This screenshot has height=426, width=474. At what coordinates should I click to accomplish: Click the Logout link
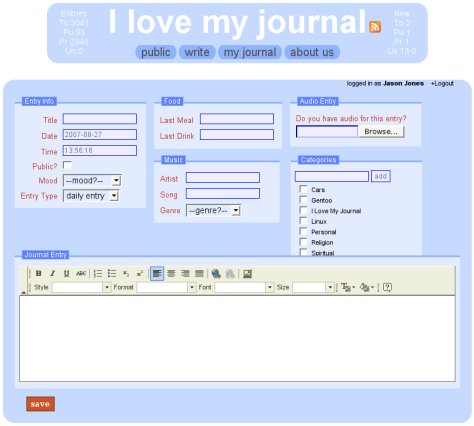pyautogui.click(x=442, y=83)
